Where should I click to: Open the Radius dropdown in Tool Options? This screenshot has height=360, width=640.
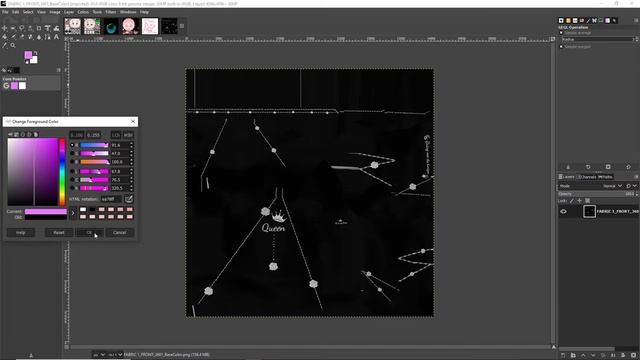(598, 39)
